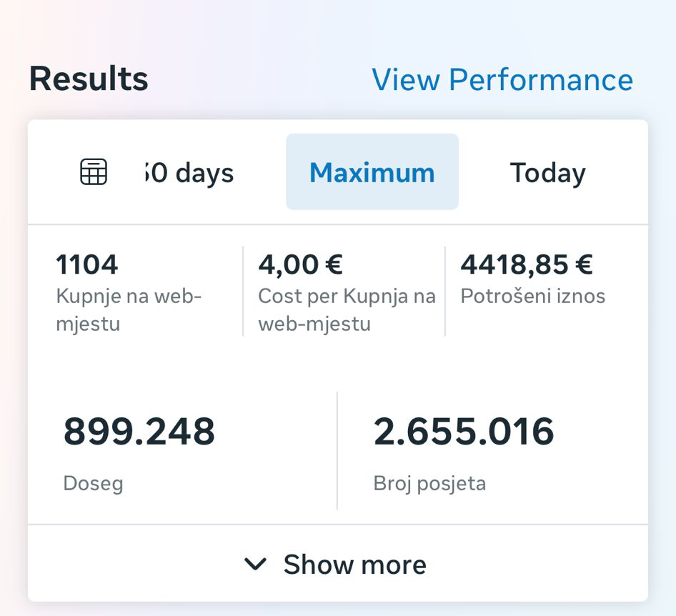This screenshot has height=616, width=676.
Task: Open the View Performance link
Action: (x=502, y=79)
